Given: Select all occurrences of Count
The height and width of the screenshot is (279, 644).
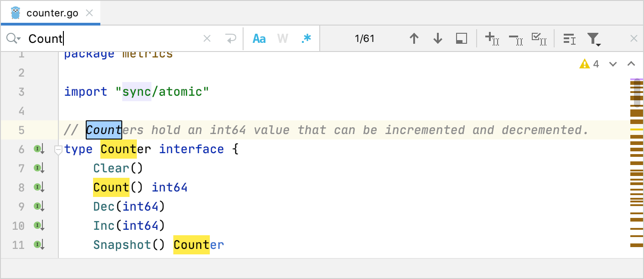Looking at the screenshot, I should point(539,38).
